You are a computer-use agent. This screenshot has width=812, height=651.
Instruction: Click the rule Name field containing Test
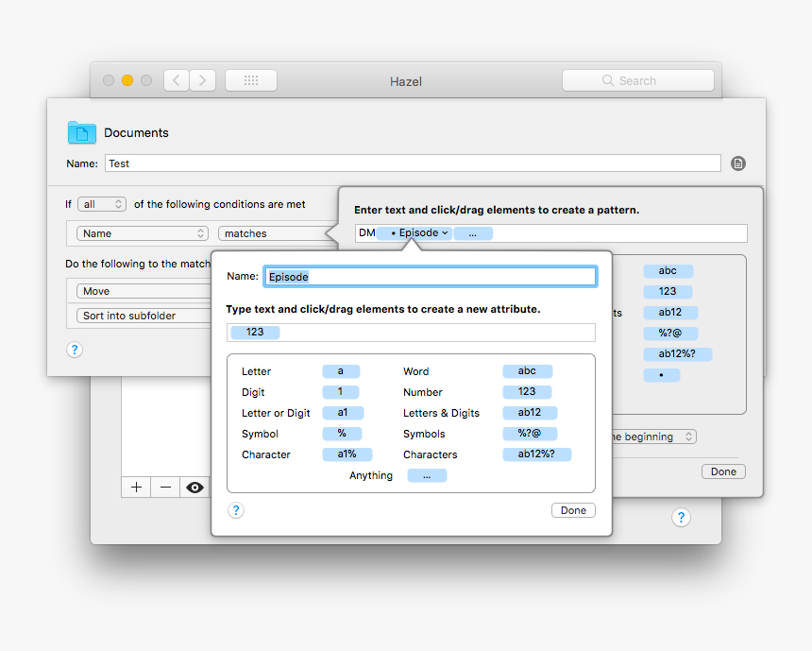pyautogui.click(x=413, y=163)
